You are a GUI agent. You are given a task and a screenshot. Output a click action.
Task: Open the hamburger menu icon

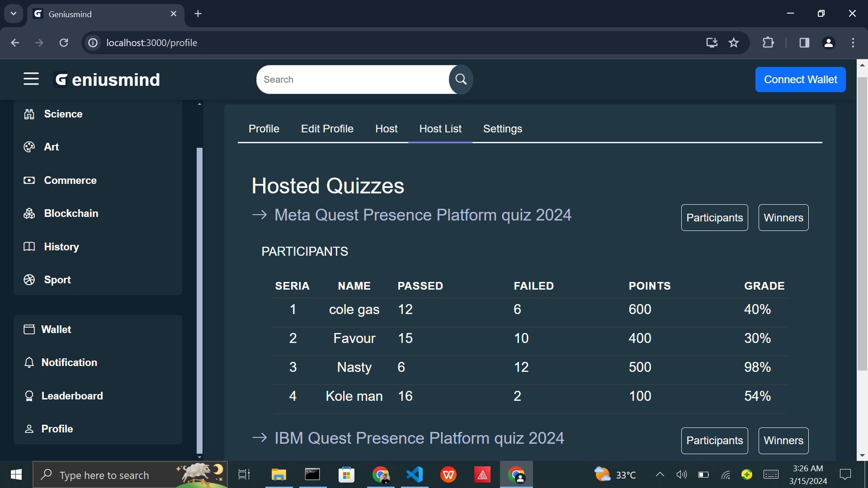click(31, 79)
